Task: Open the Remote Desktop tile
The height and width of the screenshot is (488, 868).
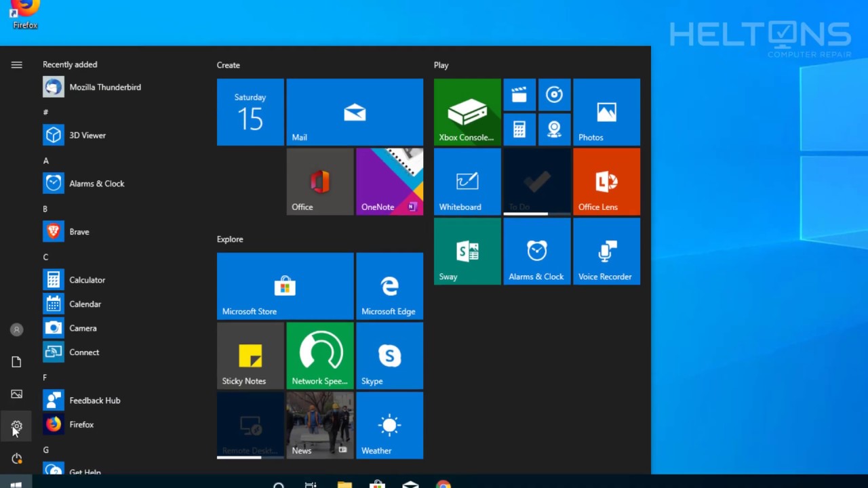Action: pos(250,426)
